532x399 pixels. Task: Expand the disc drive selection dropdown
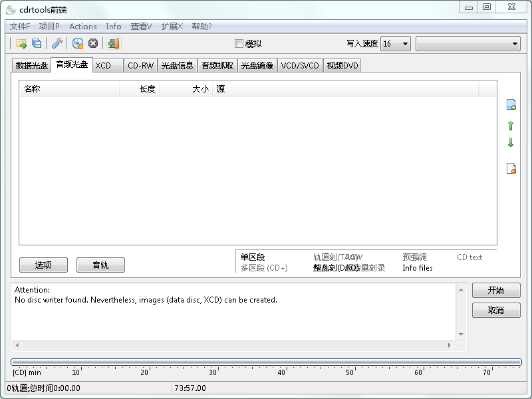tap(468, 44)
